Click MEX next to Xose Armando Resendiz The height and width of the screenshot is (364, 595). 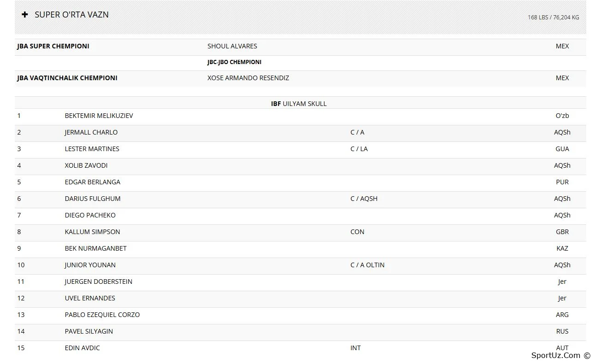pos(562,78)
